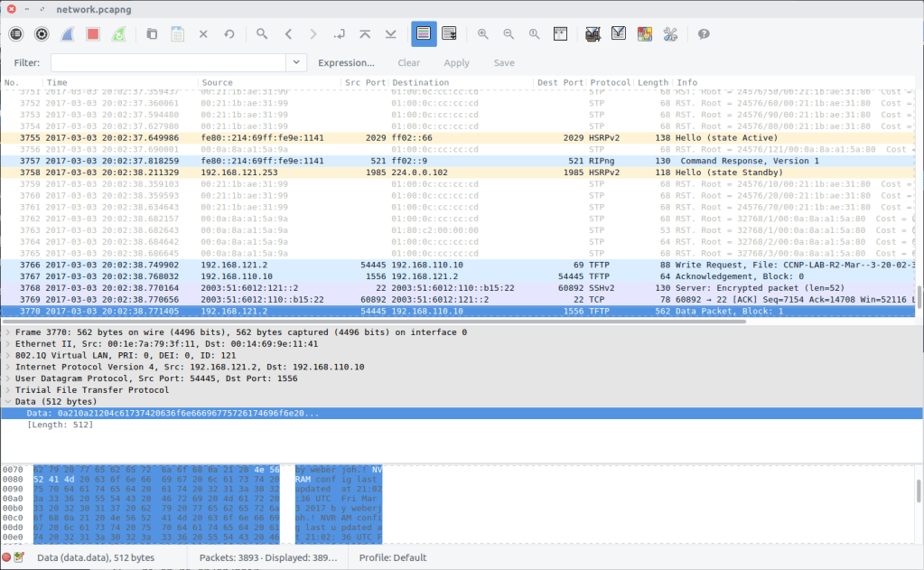The width and height of the screenshot is (924, 570).
Task: Open capture options dialog
Action: tap(42, 34)
